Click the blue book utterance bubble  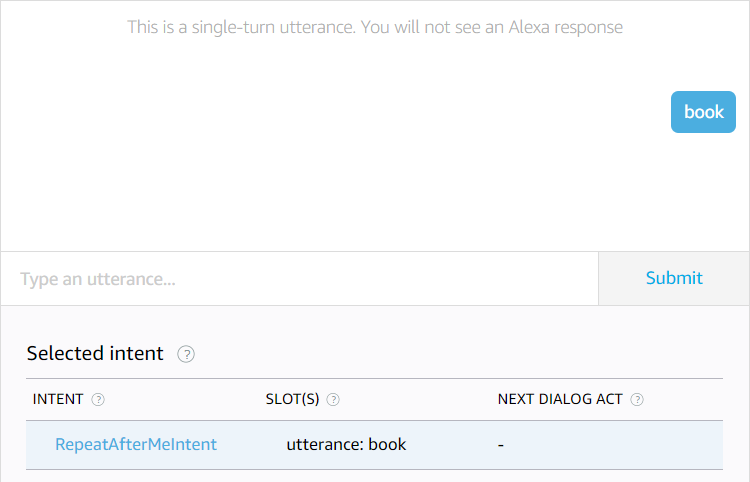pyautogui.click(x=703, y=112)
